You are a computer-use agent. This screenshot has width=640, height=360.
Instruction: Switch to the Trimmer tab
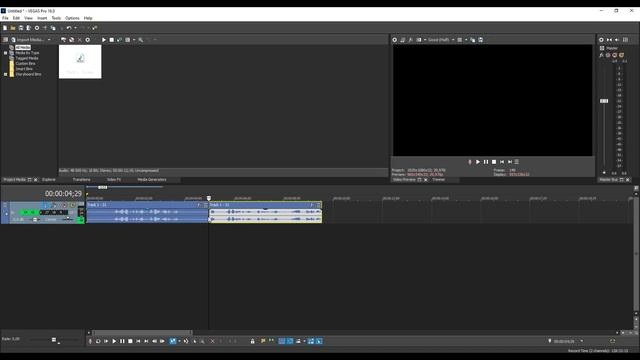tap(439, 180)
